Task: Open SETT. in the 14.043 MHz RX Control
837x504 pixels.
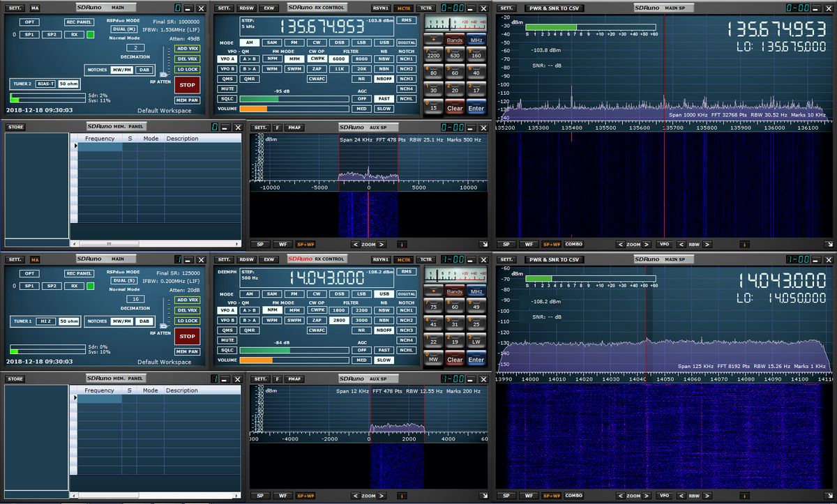Action: click(x=223, y=259)
